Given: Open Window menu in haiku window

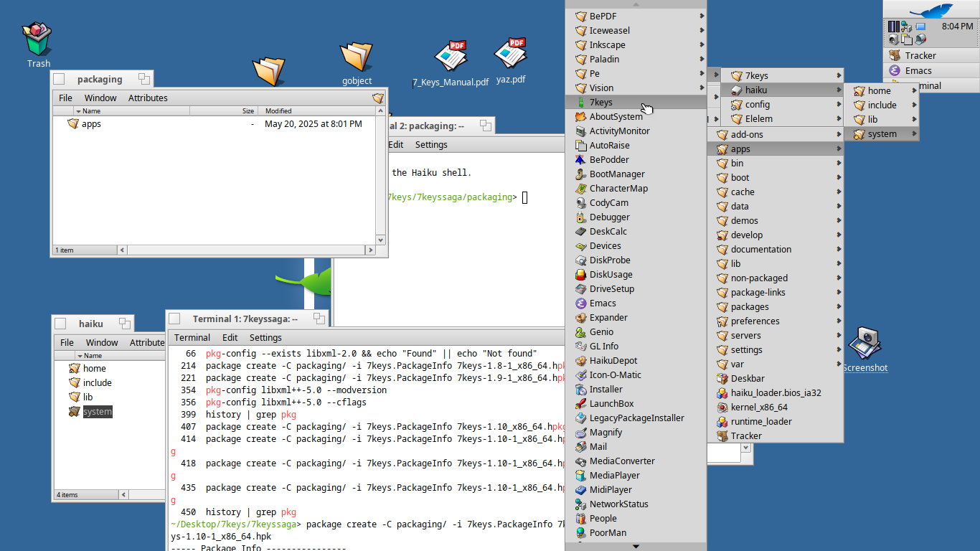Looking at the screenshot, I should coord(102,343).
